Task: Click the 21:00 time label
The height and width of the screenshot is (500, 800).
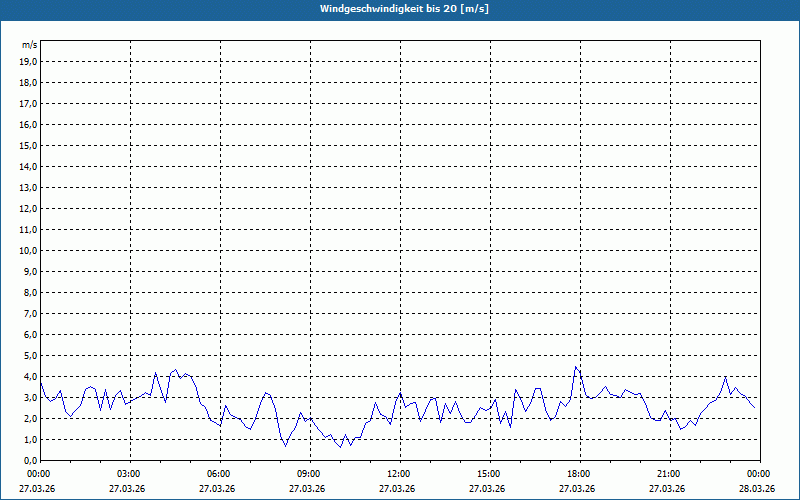Action: [668, 474]
